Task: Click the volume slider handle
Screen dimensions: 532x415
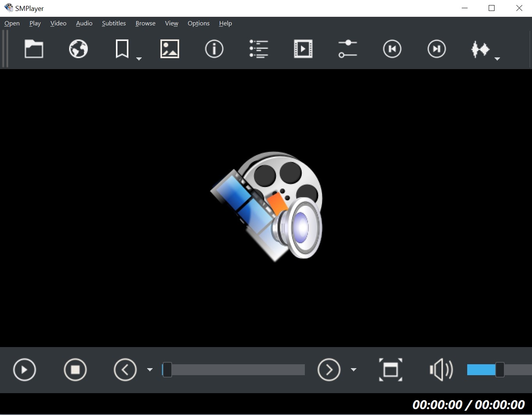Action: (x=500, y=370)
